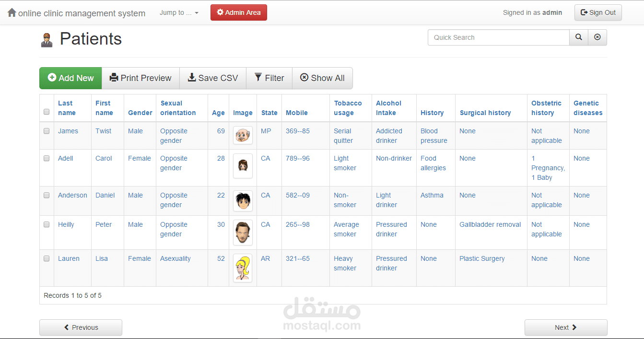Click the mobile number 582--09

(x=298, y=195)
